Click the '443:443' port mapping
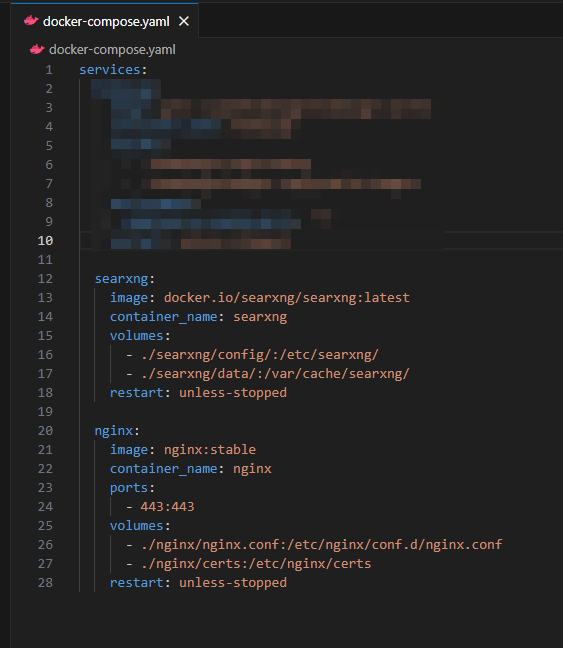The image size is (563, 648). click(167, 507)
